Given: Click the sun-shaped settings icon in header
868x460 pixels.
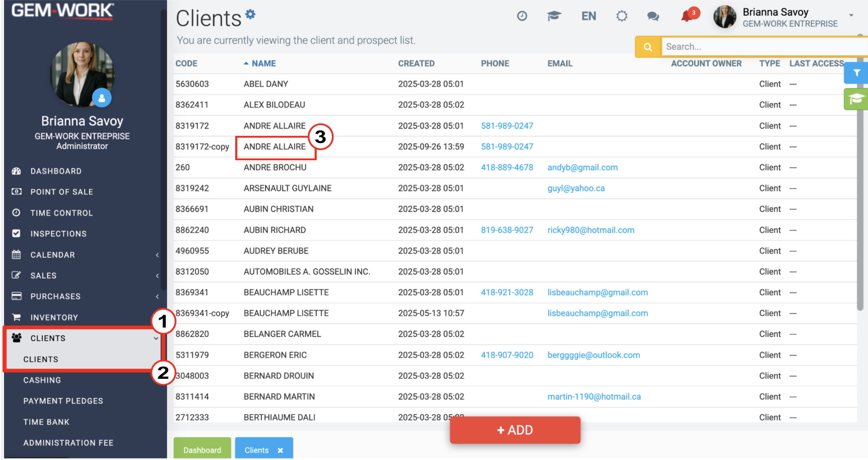Looking at the screenshot, I should pos(622,16).
